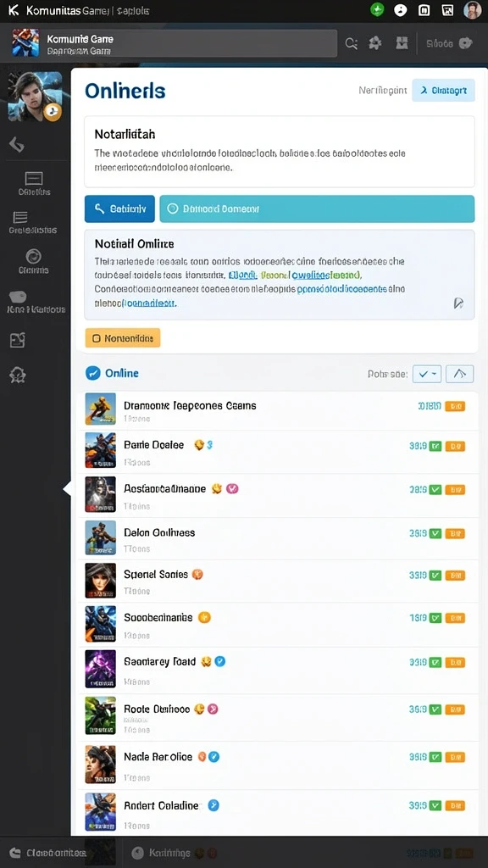The width and height of the screenshot is (488, 868).
Task: Open Gneiesistes in the left sidebar
Action: (x=33, y=223)
